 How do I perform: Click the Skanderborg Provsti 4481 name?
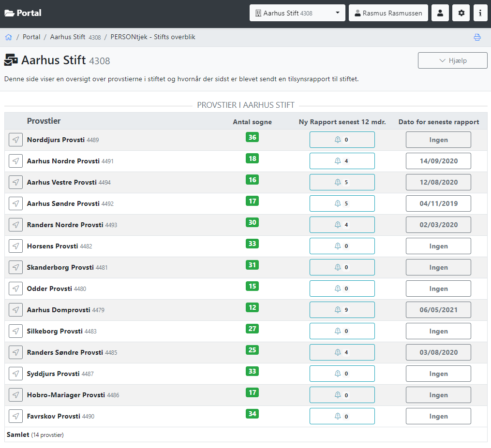[67, 267]
